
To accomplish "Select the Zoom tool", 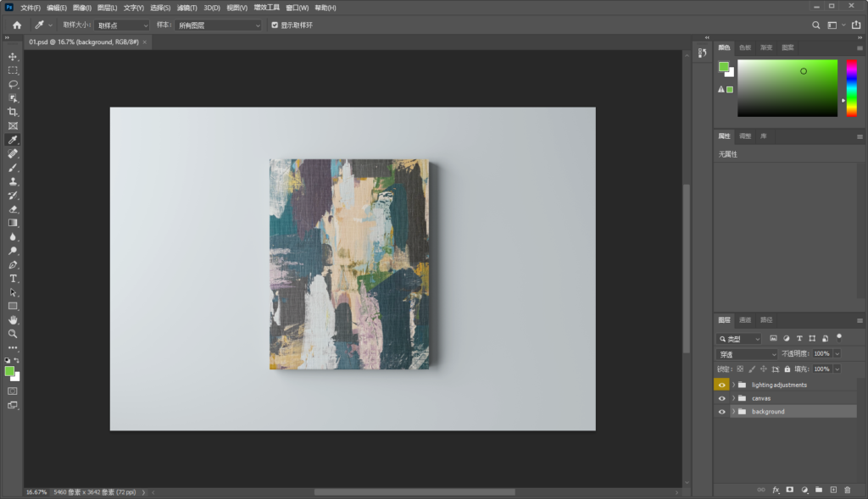I will point(13,334).
